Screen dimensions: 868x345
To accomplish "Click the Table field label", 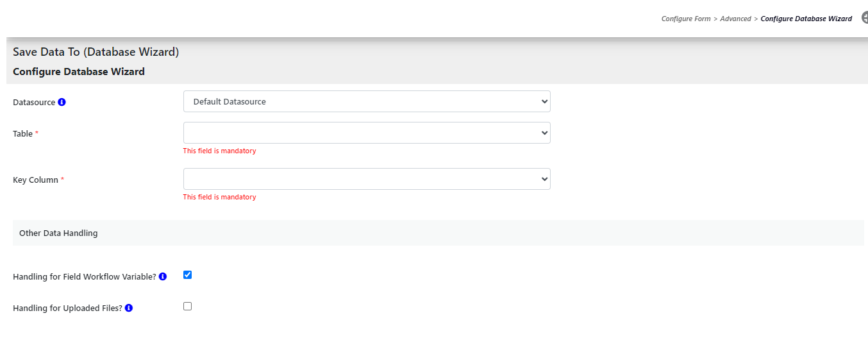I will (x=22, y=133).
